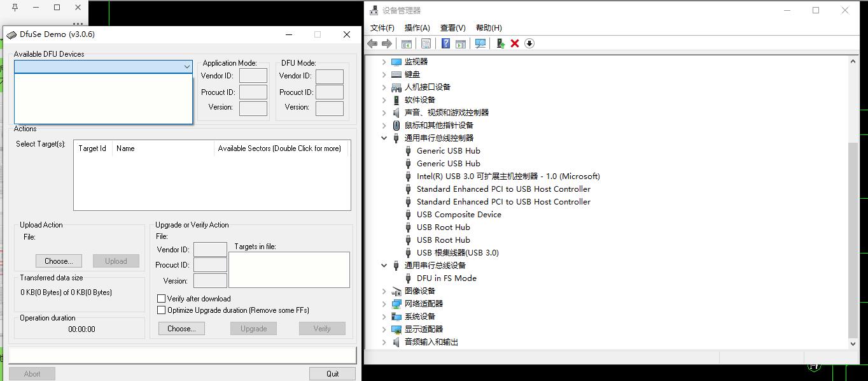Open the 查看(V) menu
868x381 pixels.
tap(452, 27)
